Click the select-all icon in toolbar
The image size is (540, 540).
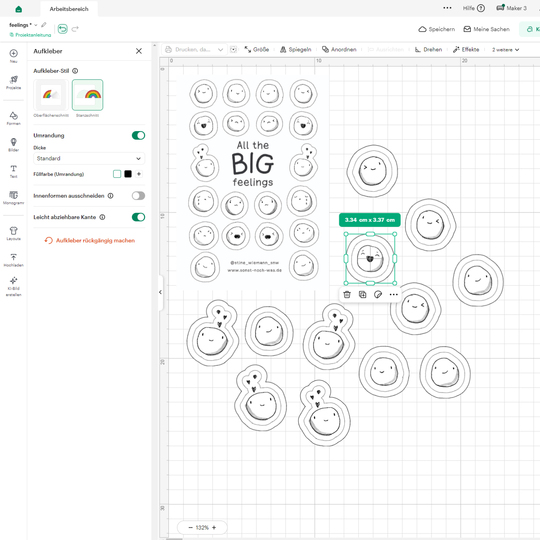point(233,50)
